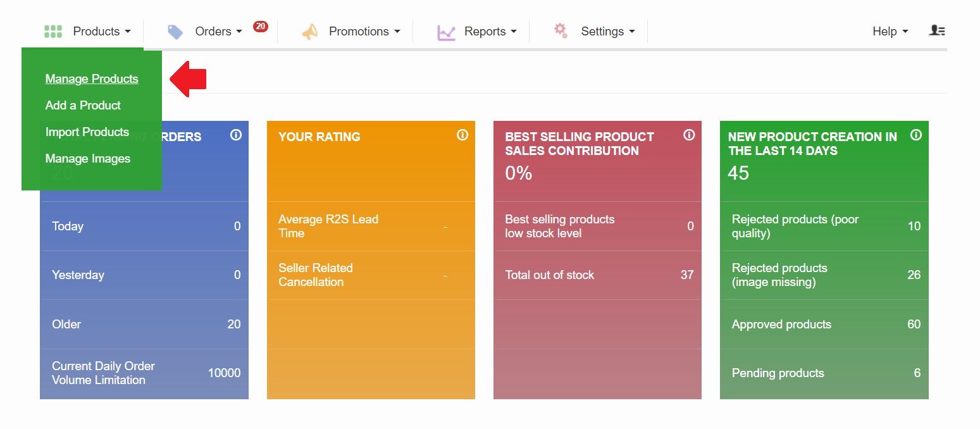The image size is (980, 429).
Task: Select Manage Products from menu
Action: pos(92,79)
